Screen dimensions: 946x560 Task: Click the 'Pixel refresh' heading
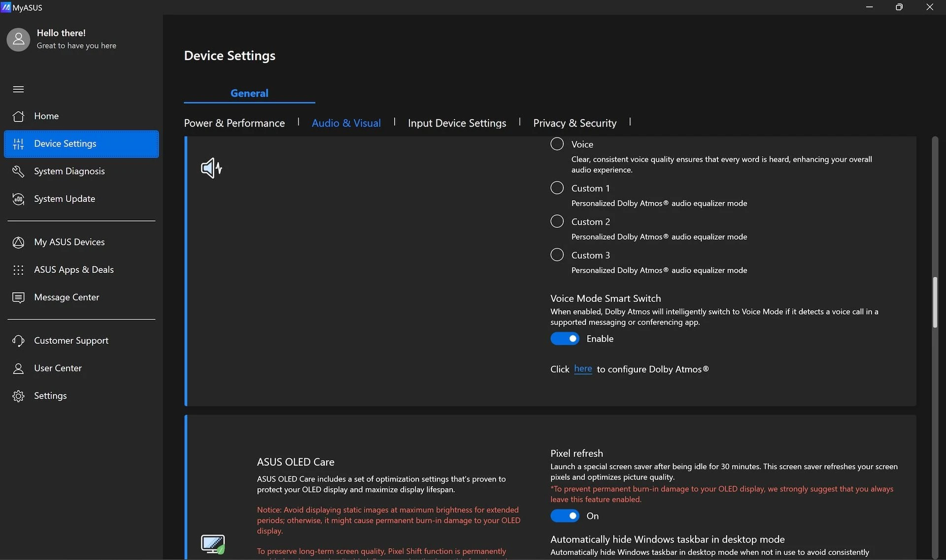tap(576, 453)
